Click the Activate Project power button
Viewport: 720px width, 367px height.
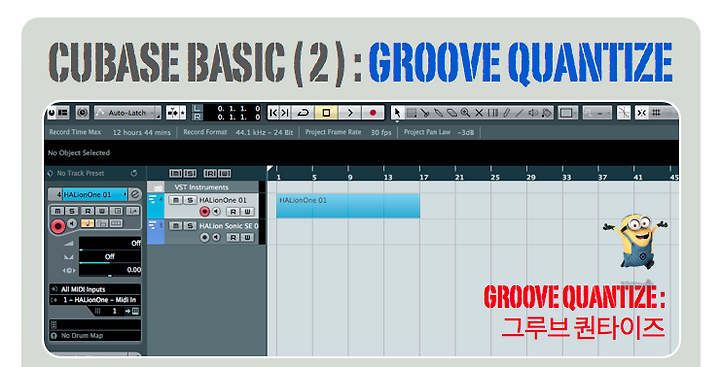point(52,113)
